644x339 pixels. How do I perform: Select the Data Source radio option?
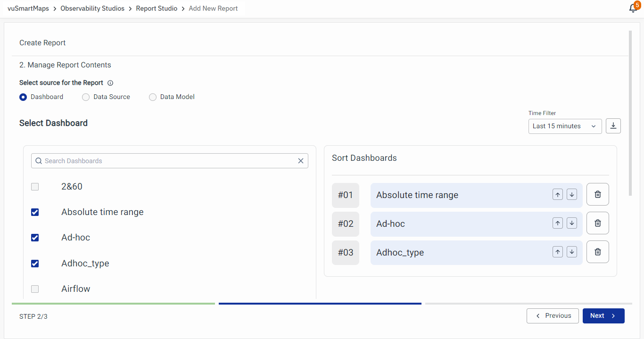[86, 97]
